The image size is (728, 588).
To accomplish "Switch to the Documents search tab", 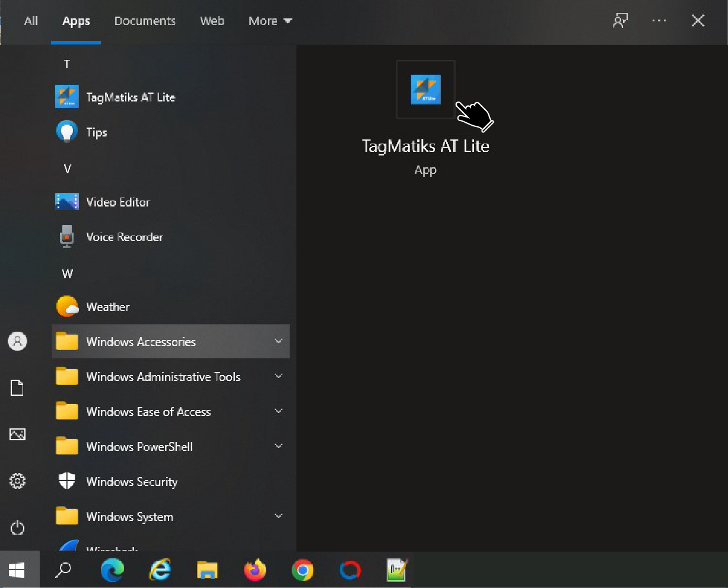I will tap(145, 21).
